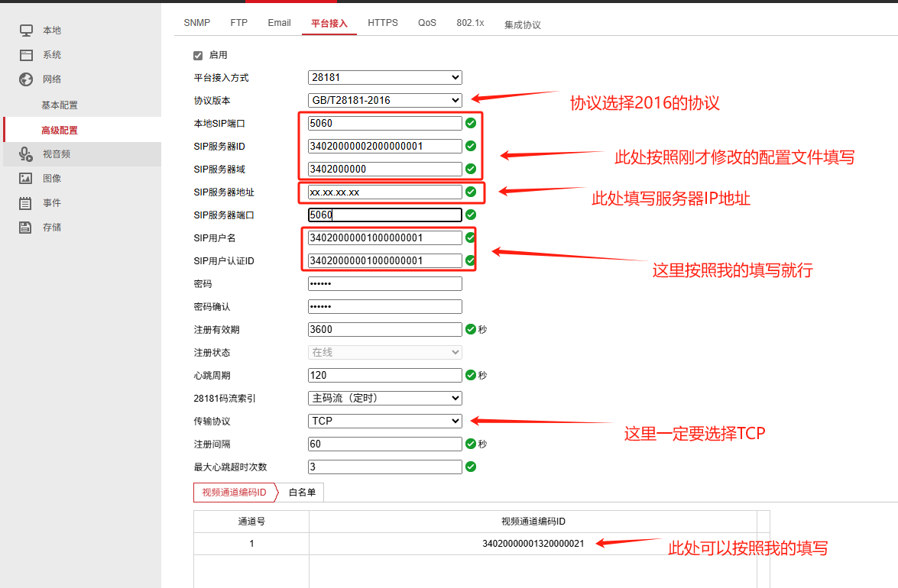The width and height of the screenshot is (898, 588).
Task: Open the 白名单 sub-tab
Action: pyautogui.click(x=302, y=492)
